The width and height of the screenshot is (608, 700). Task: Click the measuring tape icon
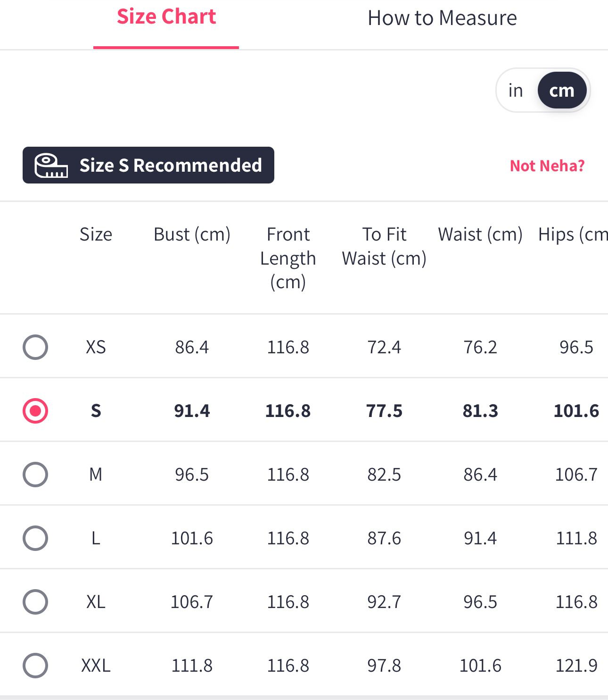[51, 166]
